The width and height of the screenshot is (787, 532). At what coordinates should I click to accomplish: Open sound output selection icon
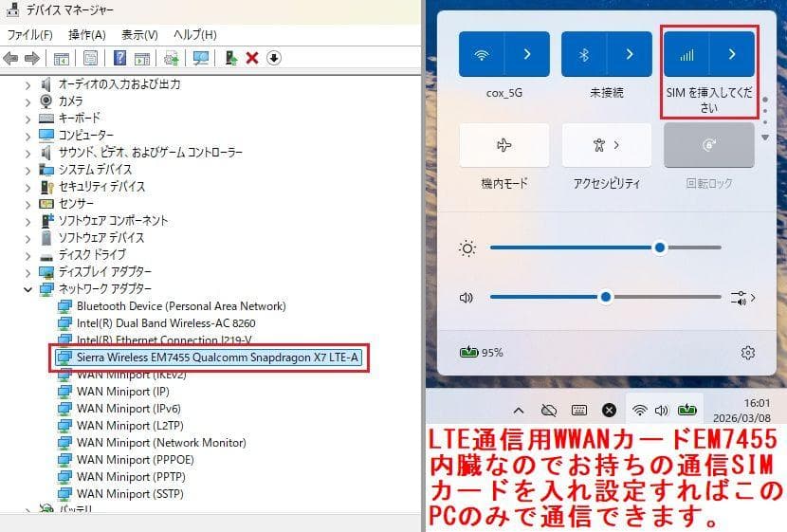tap(742, 298)
